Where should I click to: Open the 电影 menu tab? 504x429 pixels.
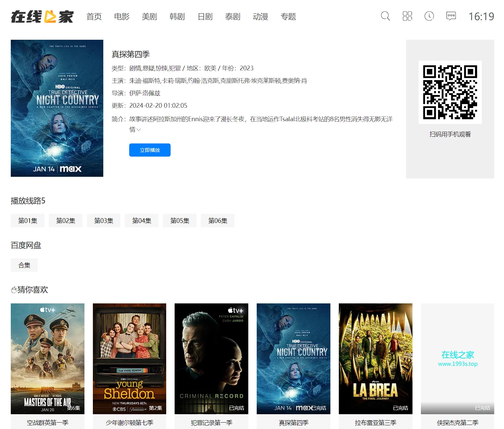coord(121,16)
